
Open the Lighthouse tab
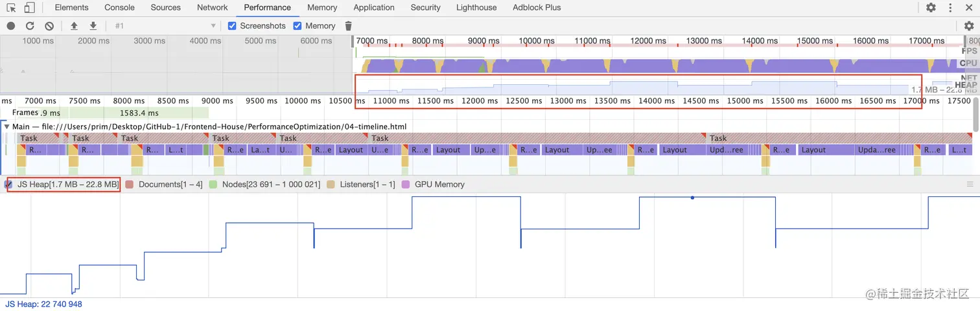(x=476, y=8)
